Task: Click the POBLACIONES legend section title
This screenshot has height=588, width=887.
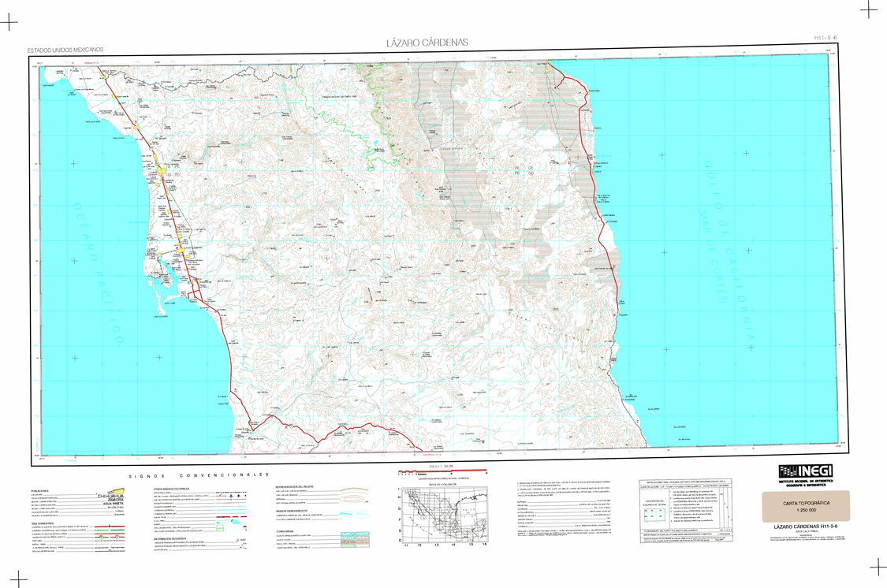Action: coord(39,491)
